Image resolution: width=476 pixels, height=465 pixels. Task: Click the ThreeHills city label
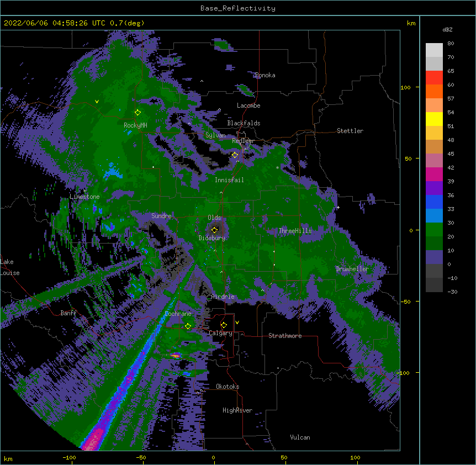click(x=295, y=231)
